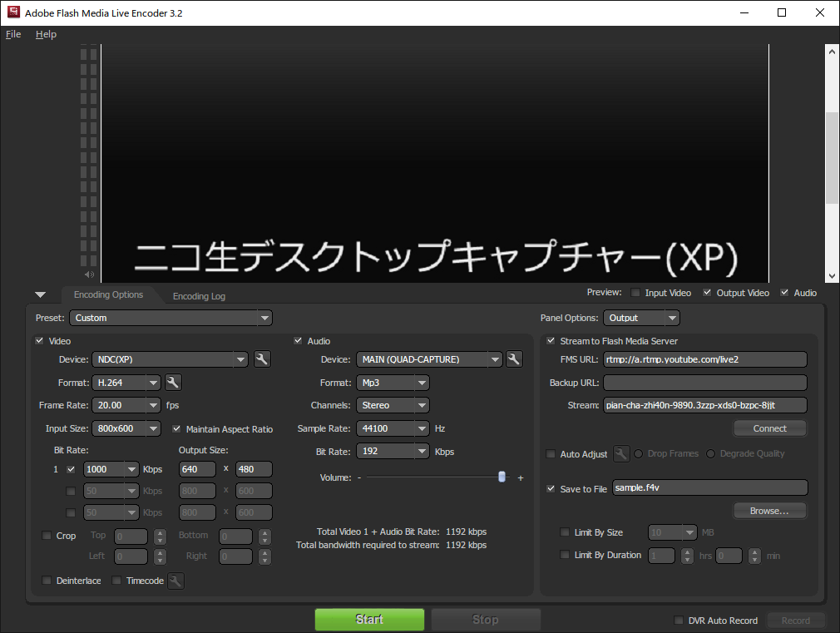Adjust the Volume slider handle

[x=502, y=477]
